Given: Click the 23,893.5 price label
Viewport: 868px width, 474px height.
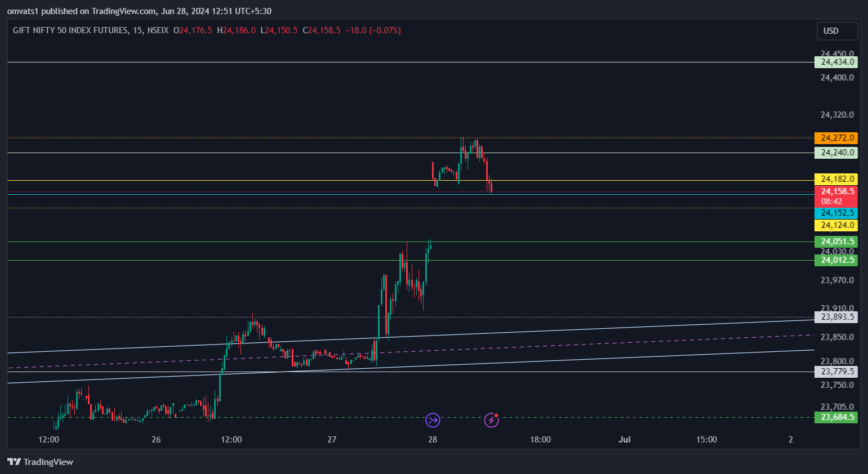Looking at the screenshot, I should coord(836,317).
